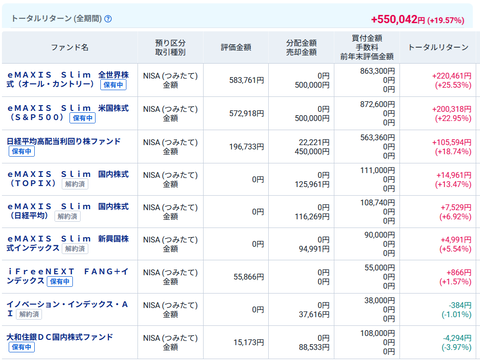Select the 38,000円 purchase amount
This screenshot has height=362, width=480.
tap(380, 300)
